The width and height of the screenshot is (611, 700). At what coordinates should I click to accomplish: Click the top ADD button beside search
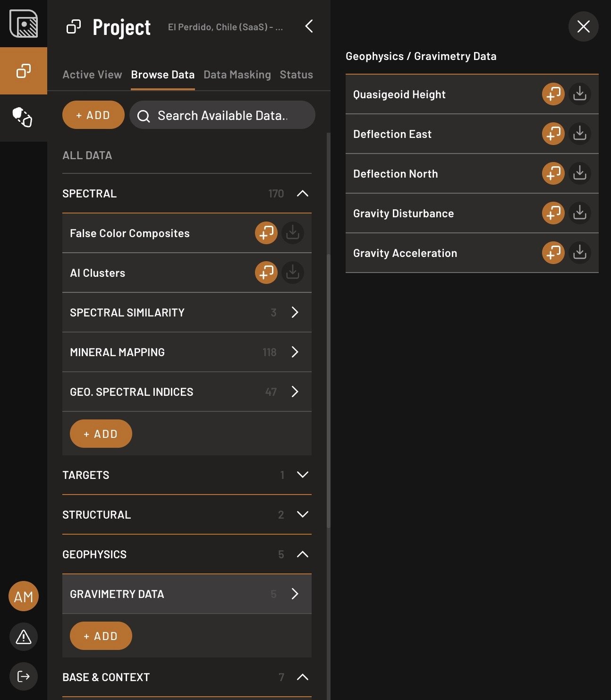point(93,115)
